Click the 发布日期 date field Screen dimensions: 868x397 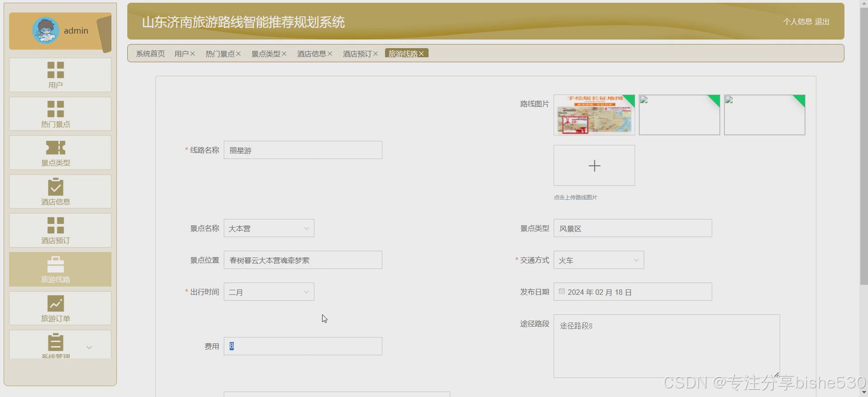[633, 292]
